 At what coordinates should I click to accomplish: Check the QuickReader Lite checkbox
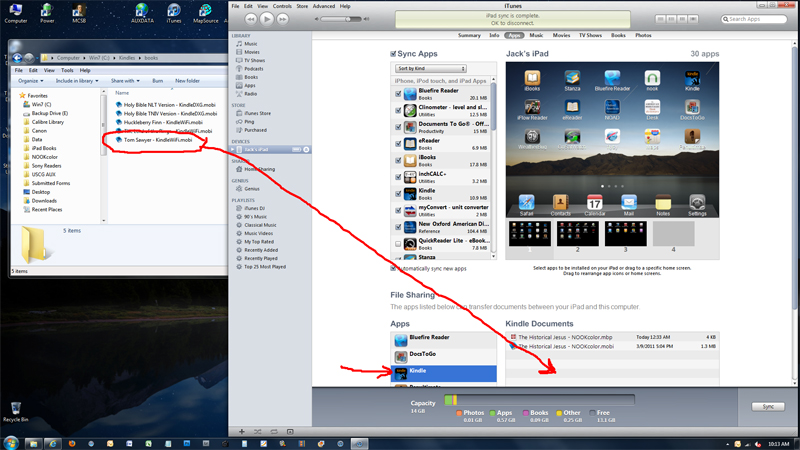pos(398,244)
